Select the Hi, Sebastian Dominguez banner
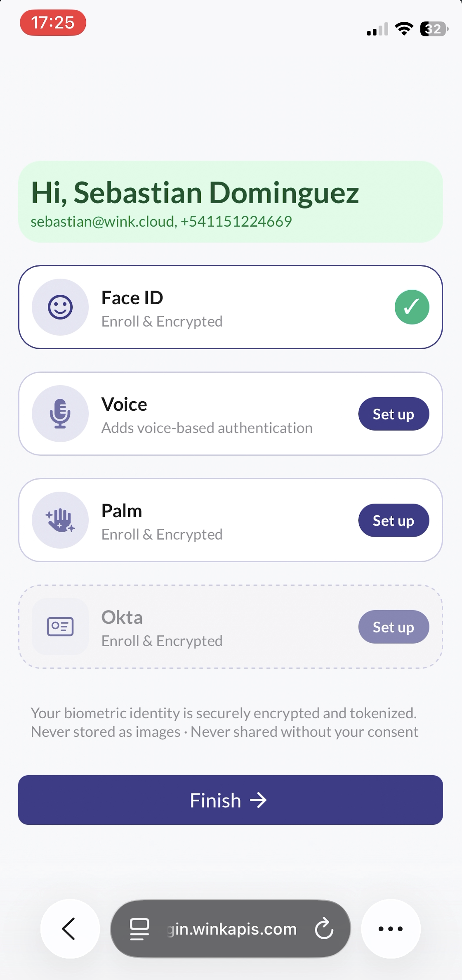The height and width of the screenshot is (980, 462). [x=231, y=202]
